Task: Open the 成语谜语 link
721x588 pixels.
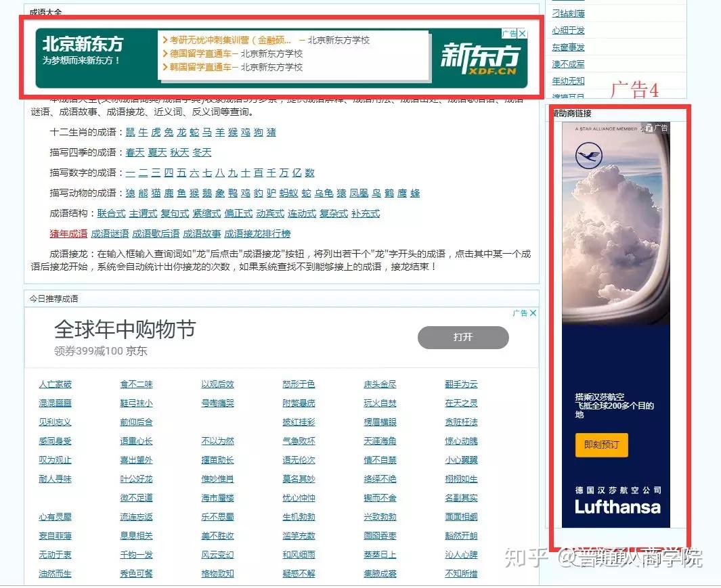Action: [x=110, y=233]
